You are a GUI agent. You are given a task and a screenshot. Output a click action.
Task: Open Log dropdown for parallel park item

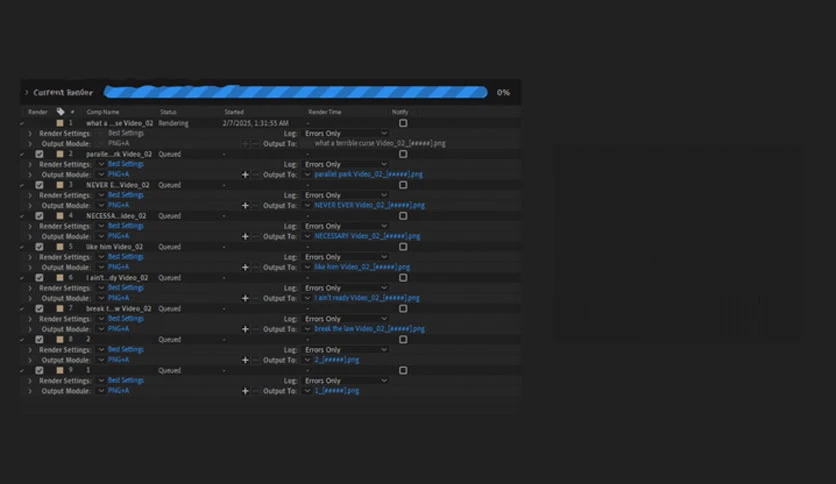coord(345,164)
